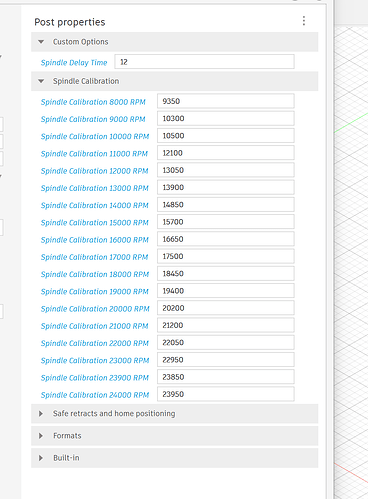The height and width of the screenshot is (499, 368).
Task: Click the Spindle Calibration 14000 RPM label
Action: pyautogui.click(x=95, y=206)
